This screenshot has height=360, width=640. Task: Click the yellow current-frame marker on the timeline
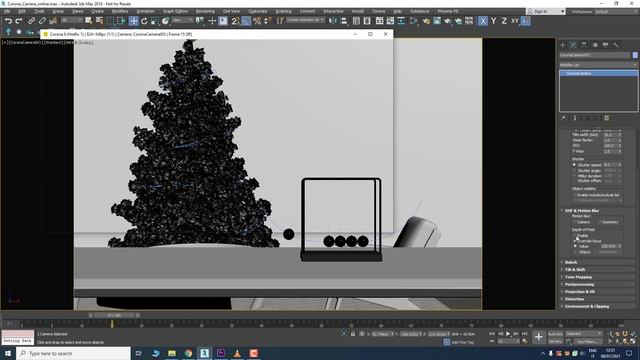click(x=112, y=324)
